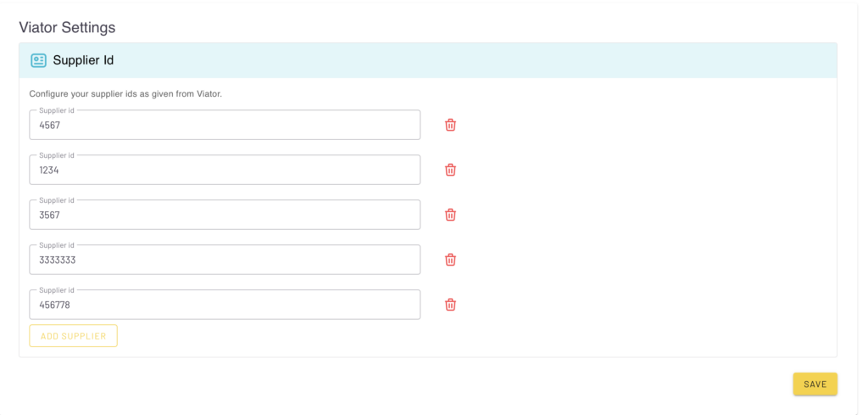Viewport: 868px width, 415px height.
Task: Select the Supplier Id section header title
Action: point(83,60)
